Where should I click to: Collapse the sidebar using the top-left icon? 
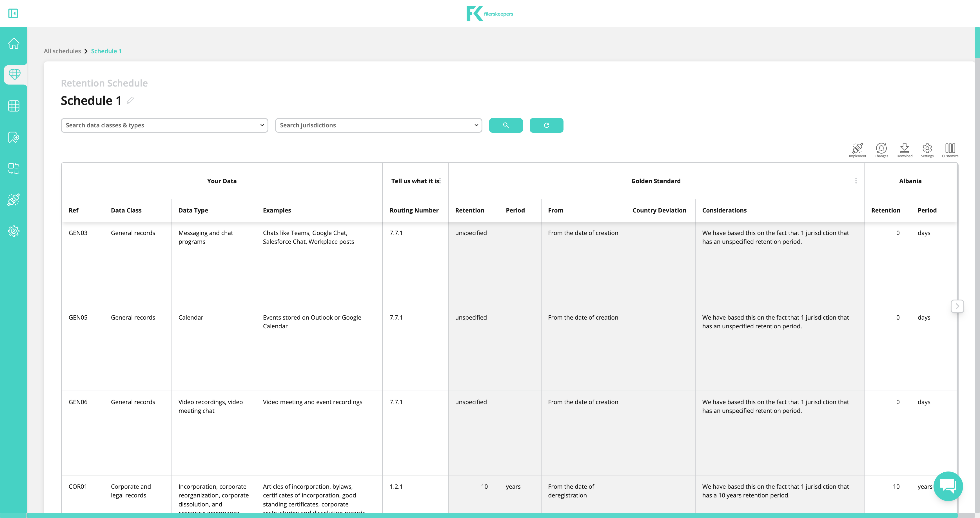coord(13,13)
